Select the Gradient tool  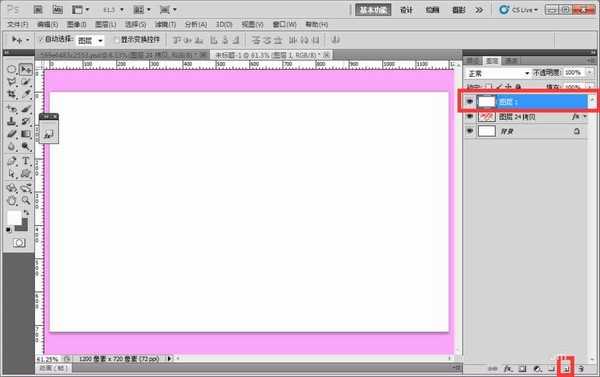[26, 134]
